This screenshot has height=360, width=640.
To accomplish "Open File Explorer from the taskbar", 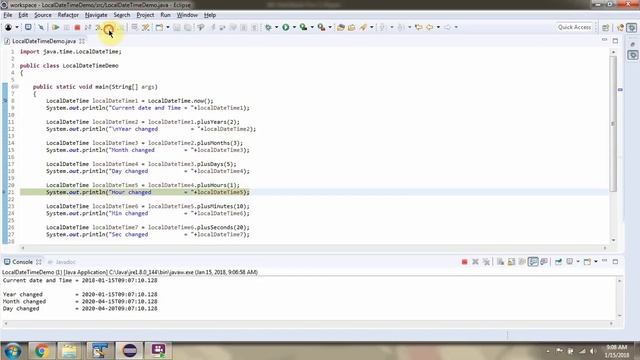I will point(70,351).
